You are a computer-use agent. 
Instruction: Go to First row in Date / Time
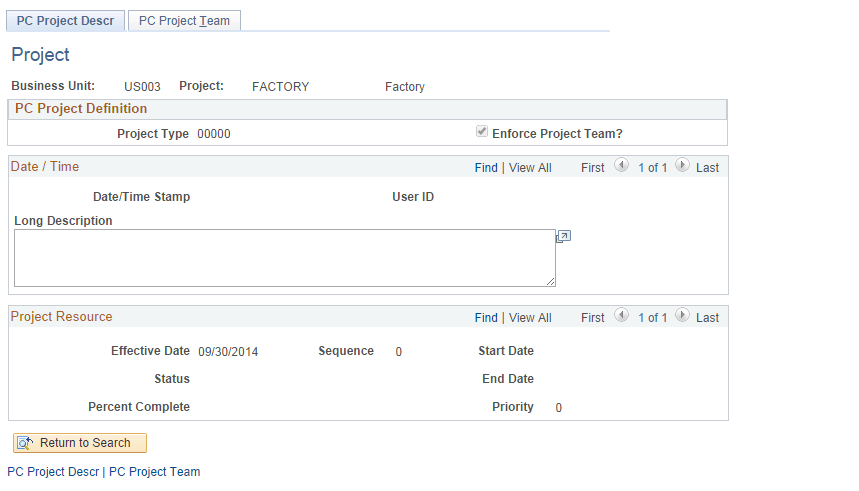593,168
